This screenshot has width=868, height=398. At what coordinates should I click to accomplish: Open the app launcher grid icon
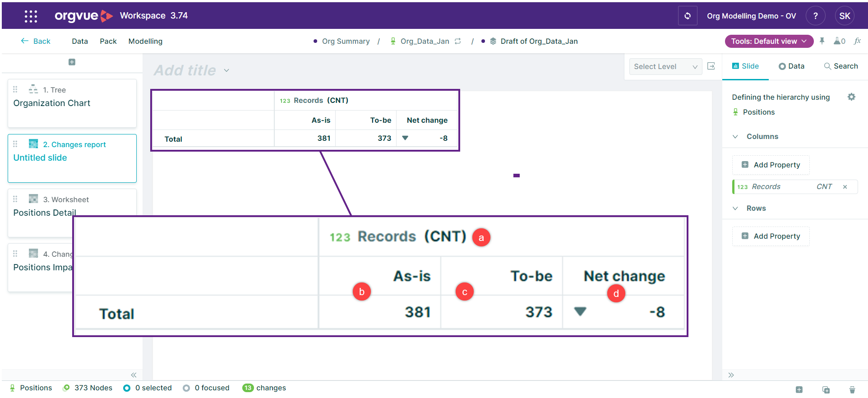coord(31,16)
